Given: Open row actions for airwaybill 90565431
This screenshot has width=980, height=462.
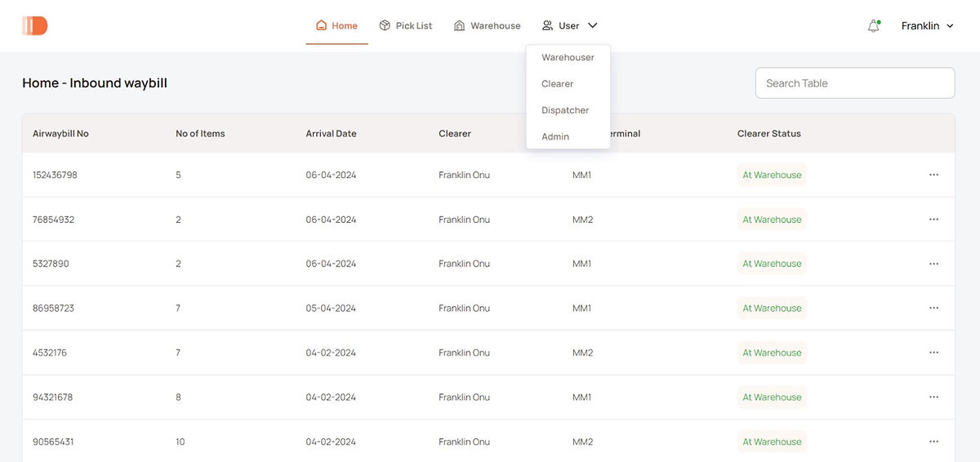Looking at the screenshot, I should (x=933, y=442).
